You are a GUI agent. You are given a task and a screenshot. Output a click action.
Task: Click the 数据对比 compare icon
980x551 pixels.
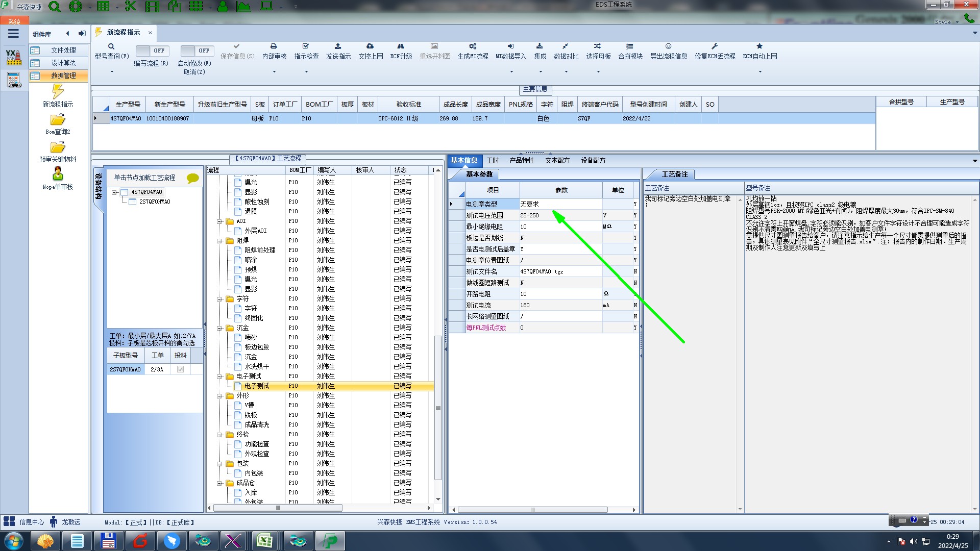566,46
